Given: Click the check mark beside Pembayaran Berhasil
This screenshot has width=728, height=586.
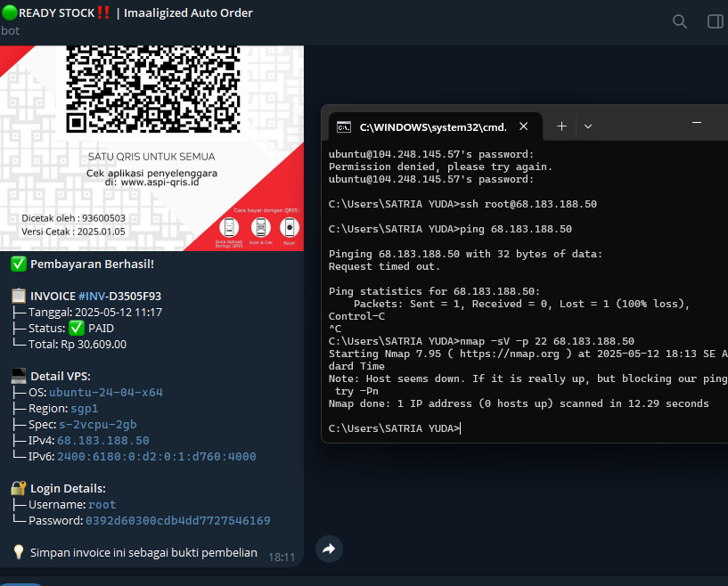Looking at the screenshot, I should (x=19, y=264).
